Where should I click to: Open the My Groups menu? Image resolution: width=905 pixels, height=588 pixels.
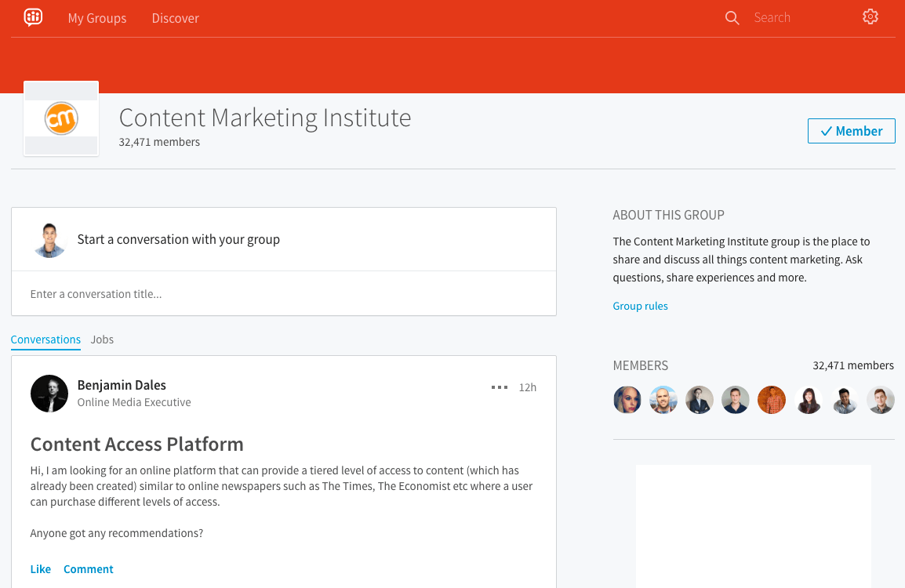click(x=97, y=18)
